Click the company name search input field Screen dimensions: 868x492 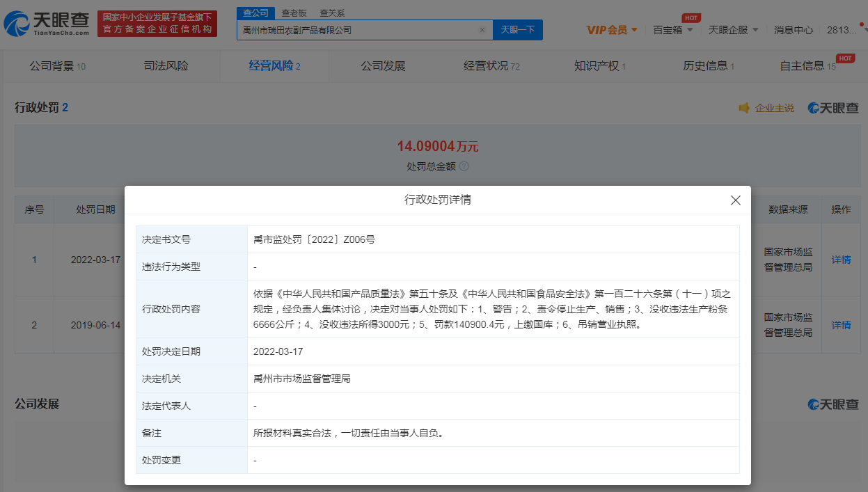tap(355, 30)
